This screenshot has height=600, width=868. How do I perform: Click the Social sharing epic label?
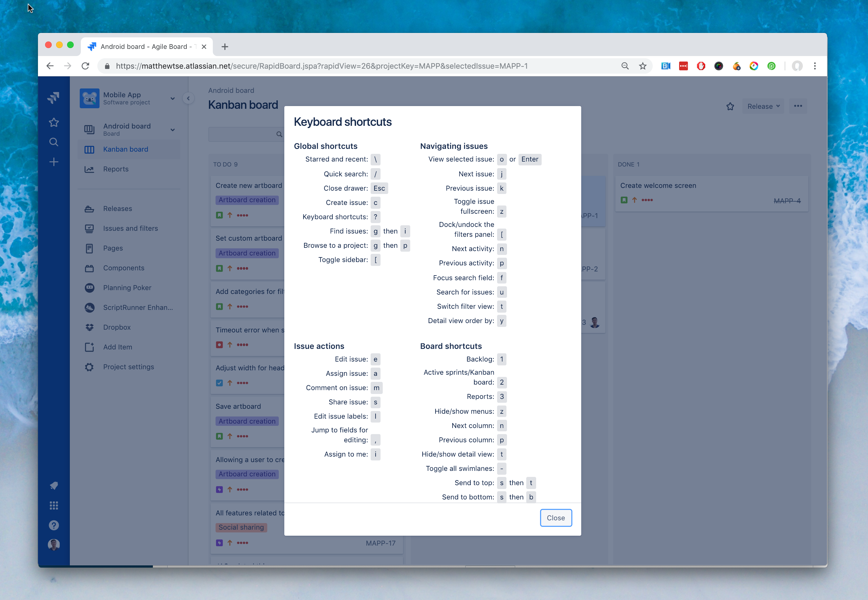(241, 527)
